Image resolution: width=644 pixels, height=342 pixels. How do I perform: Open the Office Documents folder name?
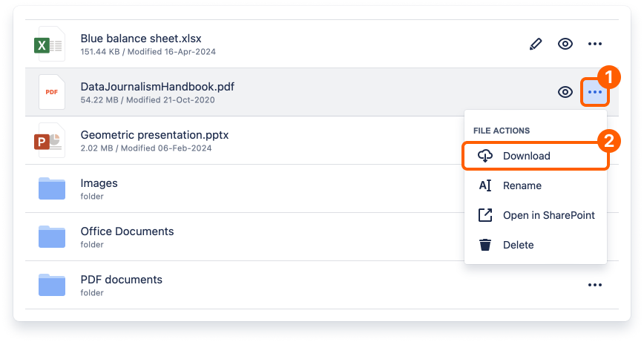127,231
